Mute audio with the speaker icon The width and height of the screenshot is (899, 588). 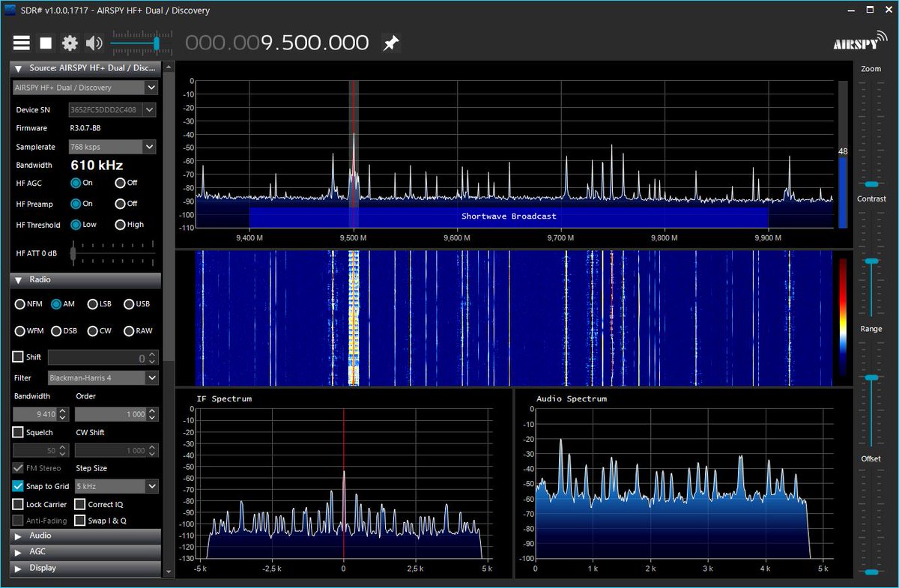94,43
